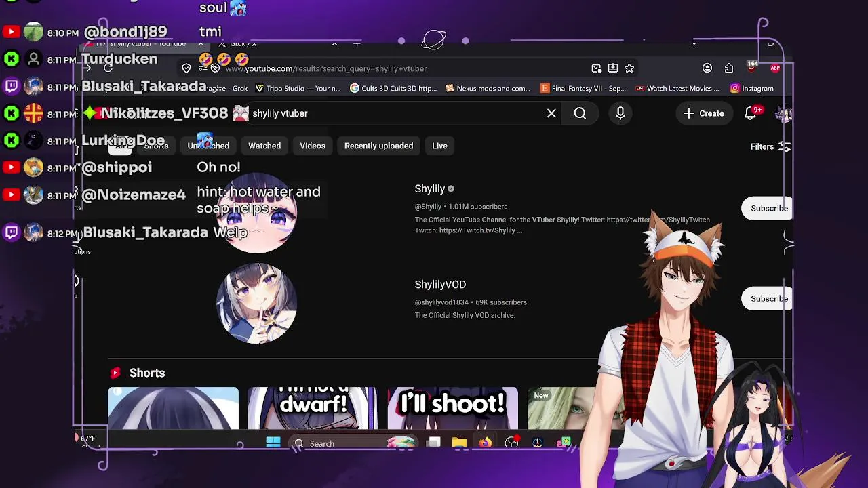The height and width of the screenshot is (488, 868).
Task: Open the Filters options
Action: (770, 146)
